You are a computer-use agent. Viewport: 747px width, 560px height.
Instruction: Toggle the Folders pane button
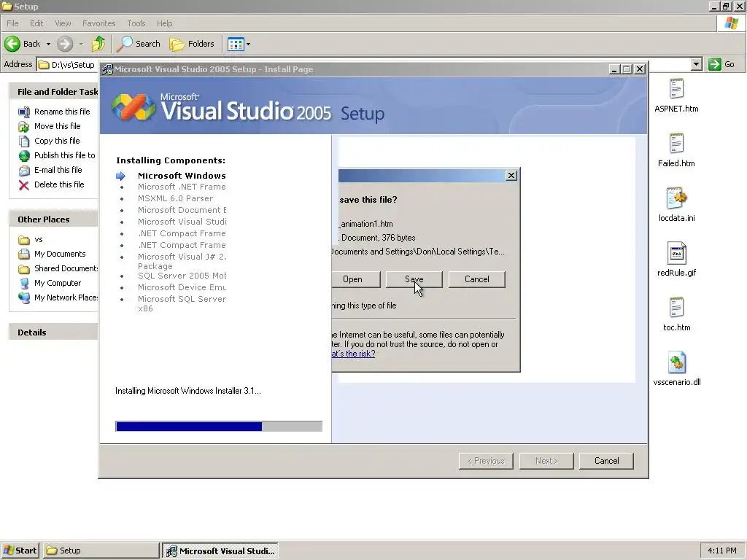(192, 44)
